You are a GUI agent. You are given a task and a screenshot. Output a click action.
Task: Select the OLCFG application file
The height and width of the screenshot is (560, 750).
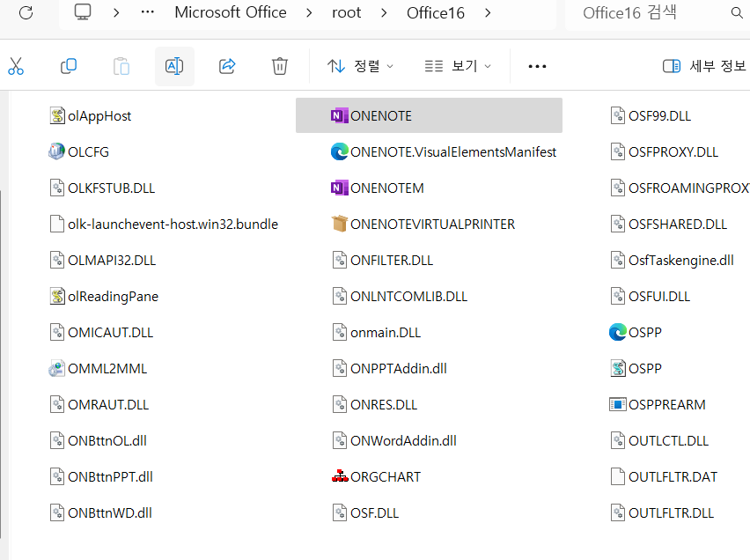coord(79,151)
